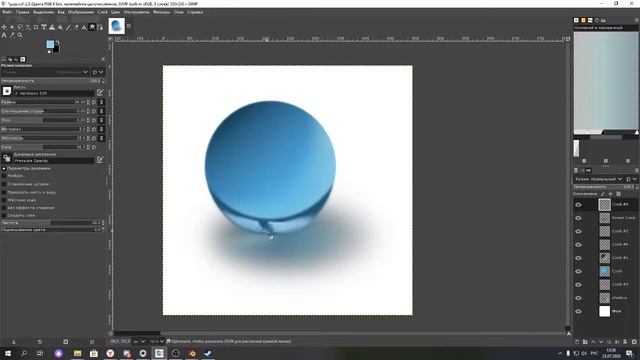Hide the shadow layer

pos(578,298)
